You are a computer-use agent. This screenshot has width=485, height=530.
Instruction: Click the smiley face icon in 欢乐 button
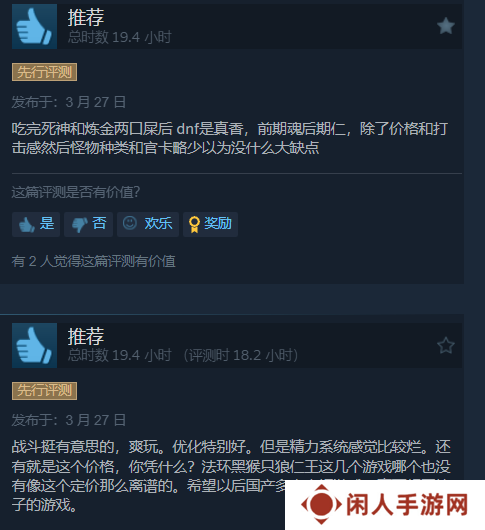(130, 223)
